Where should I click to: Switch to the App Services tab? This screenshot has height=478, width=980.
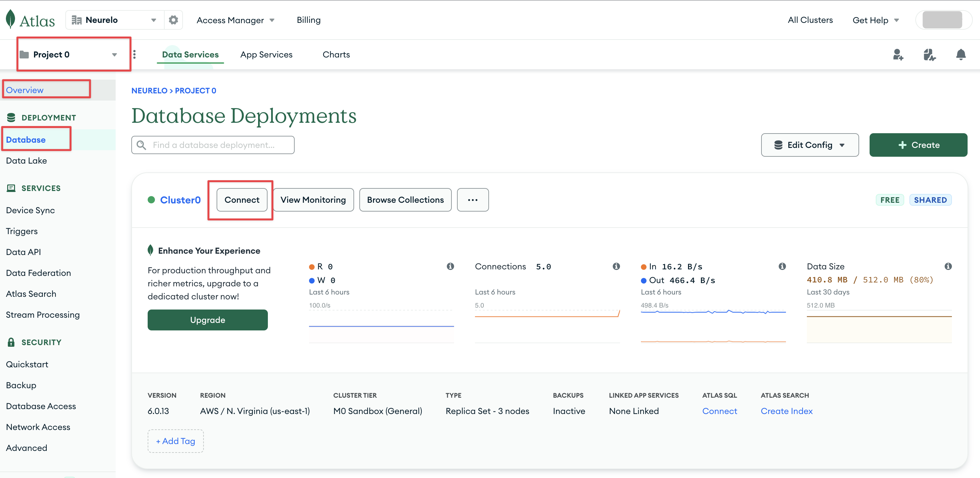266,55
